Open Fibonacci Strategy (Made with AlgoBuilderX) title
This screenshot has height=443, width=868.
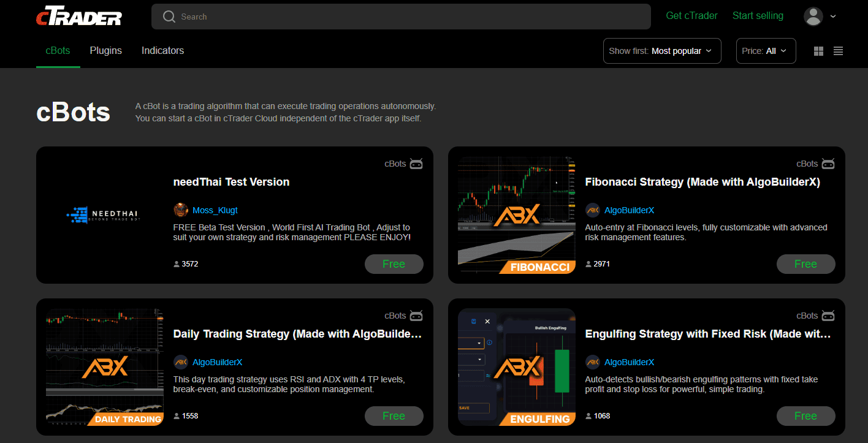point(702,182)
